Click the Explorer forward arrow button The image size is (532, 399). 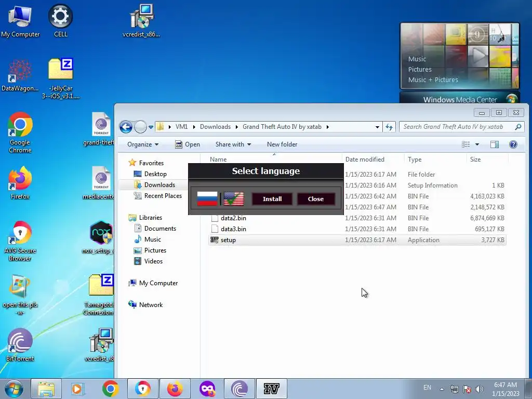(x=140, y=127)
